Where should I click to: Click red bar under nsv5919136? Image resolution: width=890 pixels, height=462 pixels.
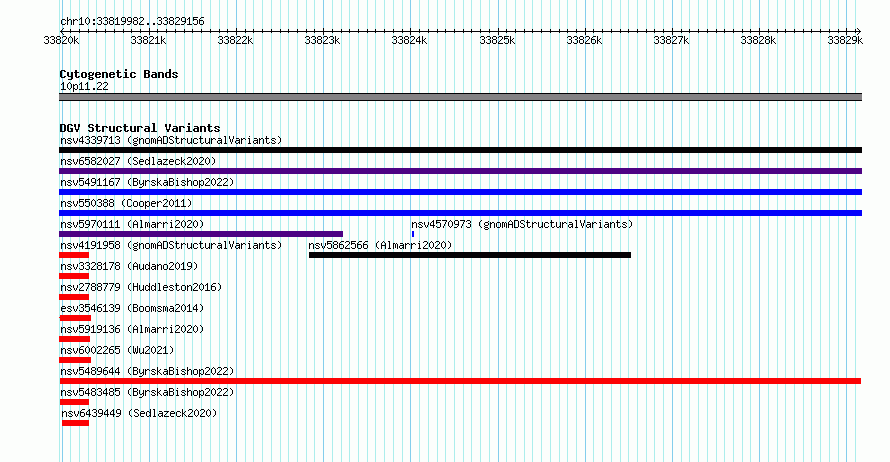tap(74, 339)
